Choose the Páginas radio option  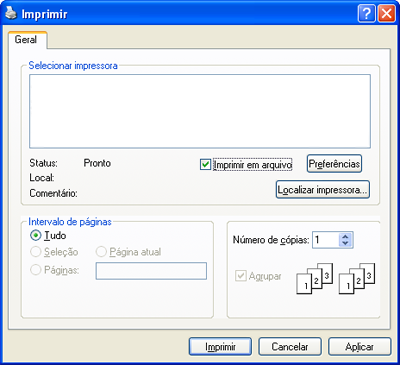pos(35,270)
